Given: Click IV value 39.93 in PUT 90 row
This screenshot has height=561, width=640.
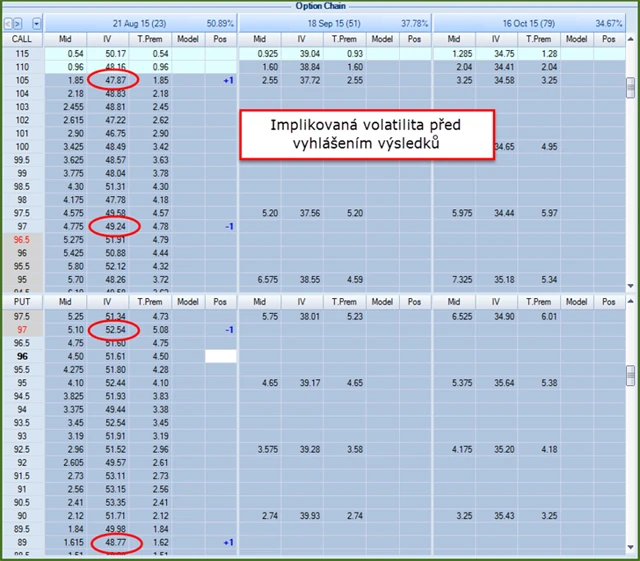Looking at the screenshot, I should click(310, 516).
